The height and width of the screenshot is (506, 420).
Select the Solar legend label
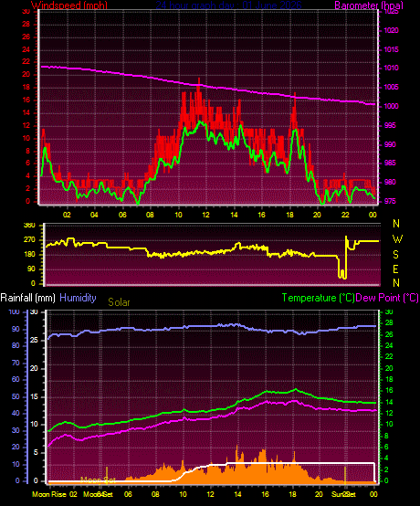pos(119,302)
